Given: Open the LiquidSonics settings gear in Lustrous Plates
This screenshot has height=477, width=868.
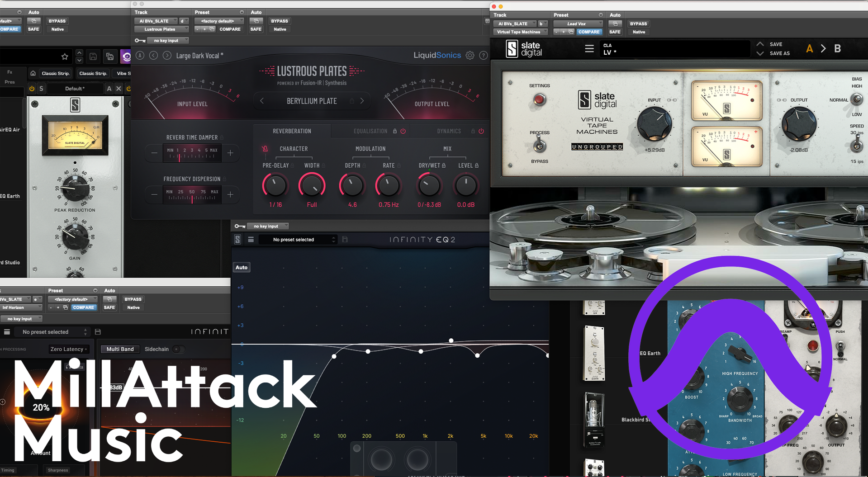Looking at the screenshot, I should point(470,55).
